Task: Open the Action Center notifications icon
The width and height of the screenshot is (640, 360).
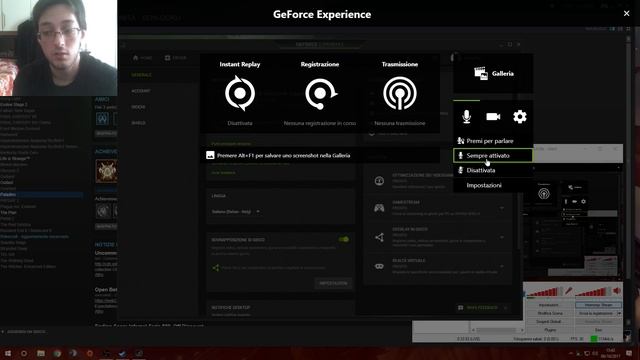Action: [629, 353]
